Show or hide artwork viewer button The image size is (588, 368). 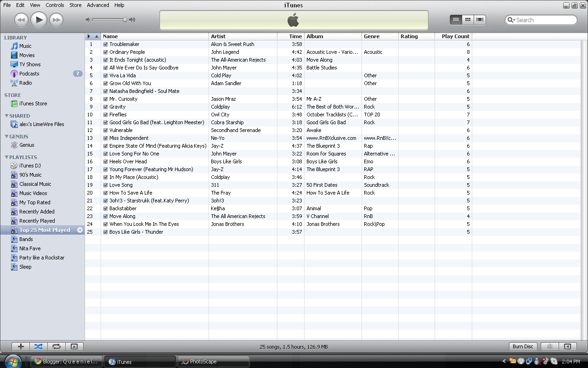click(74, 346)
